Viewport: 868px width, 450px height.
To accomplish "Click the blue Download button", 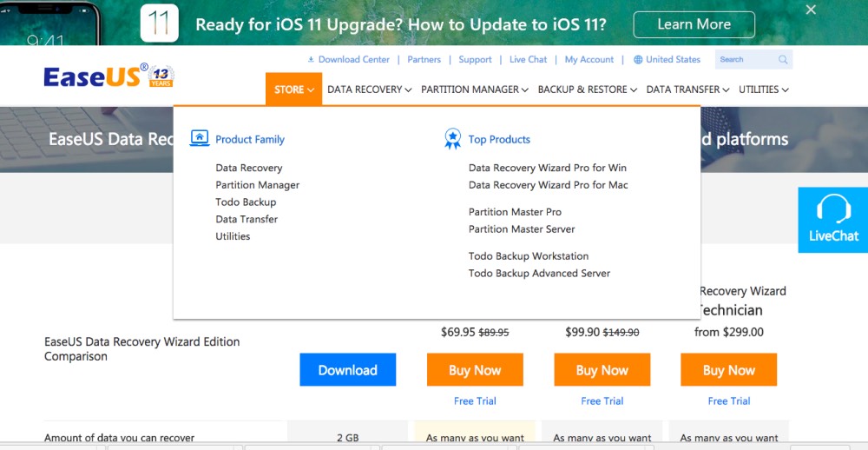I will pyautogui.click(x=348, y=370).
